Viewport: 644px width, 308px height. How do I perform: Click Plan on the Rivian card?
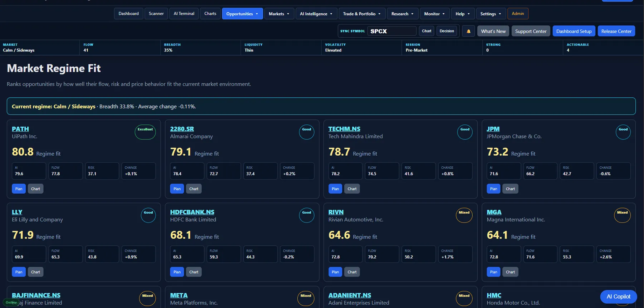coord(335,272)
